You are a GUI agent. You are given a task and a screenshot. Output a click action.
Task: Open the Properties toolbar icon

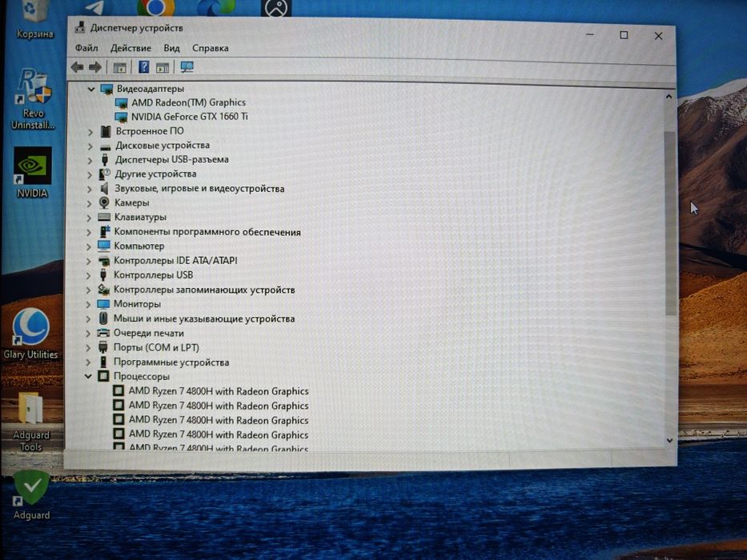(119, 68)
